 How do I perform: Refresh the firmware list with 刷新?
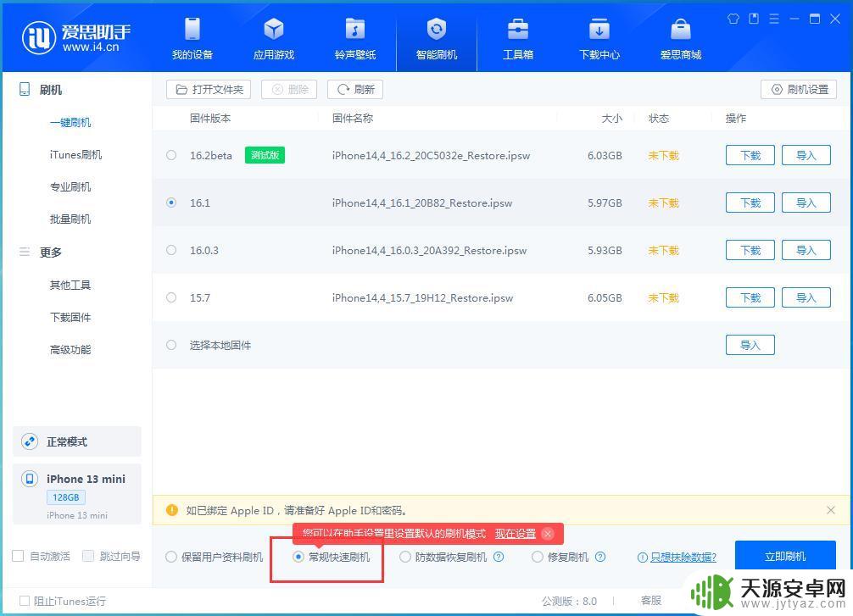tap(355, 89)
